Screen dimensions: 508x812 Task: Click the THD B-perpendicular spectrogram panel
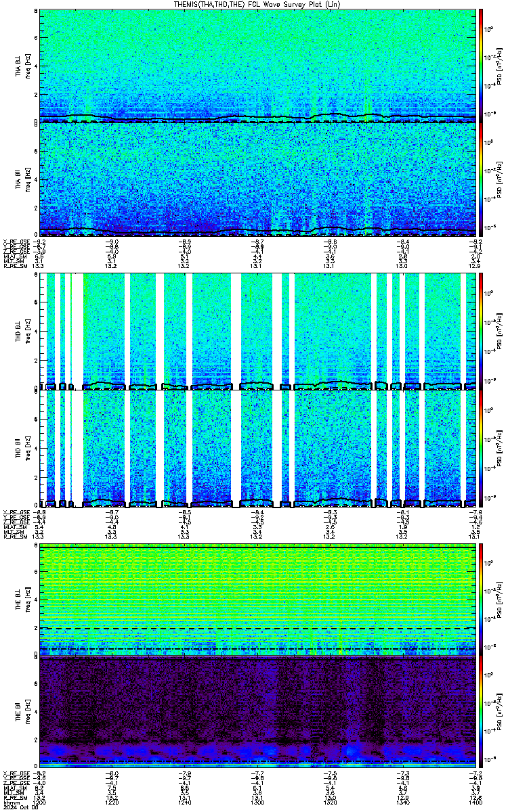(258, 331)
